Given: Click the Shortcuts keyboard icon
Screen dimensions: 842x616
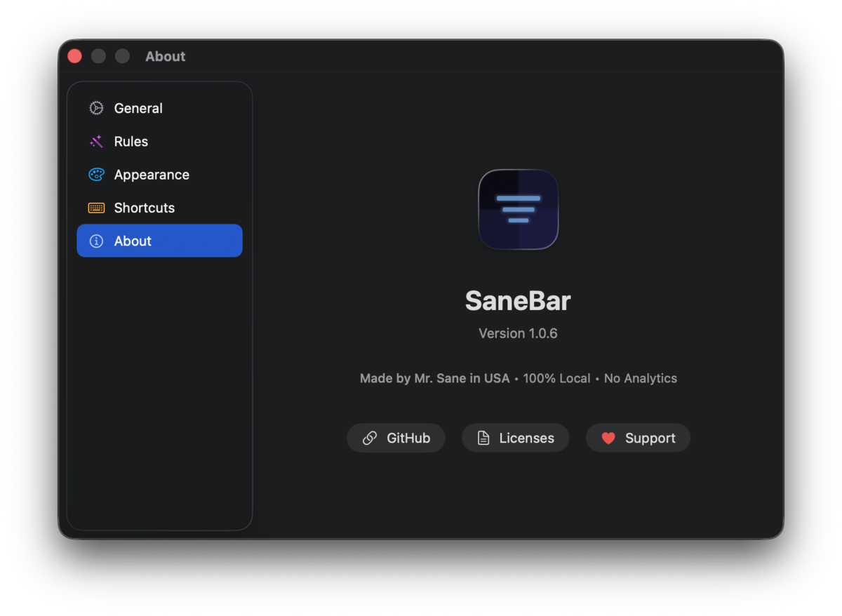Looking at the screenshot, I should pos(96,208).
